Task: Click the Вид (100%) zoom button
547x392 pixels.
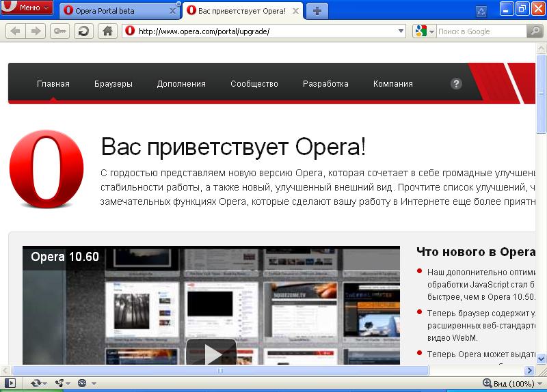Action: 508,384
